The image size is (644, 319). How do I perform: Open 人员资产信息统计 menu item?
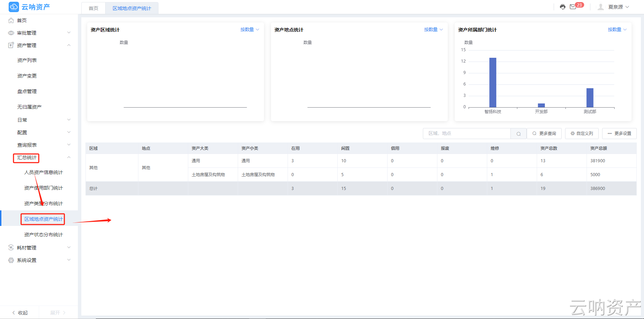tap(44, 172)
